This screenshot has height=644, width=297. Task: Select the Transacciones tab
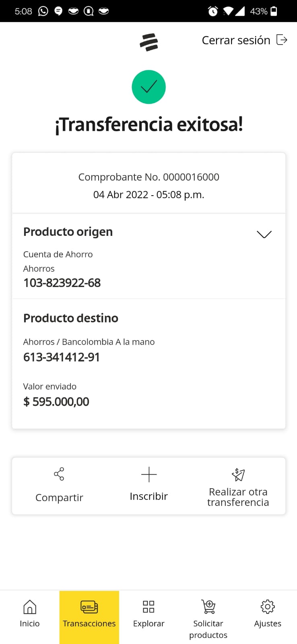89,616
